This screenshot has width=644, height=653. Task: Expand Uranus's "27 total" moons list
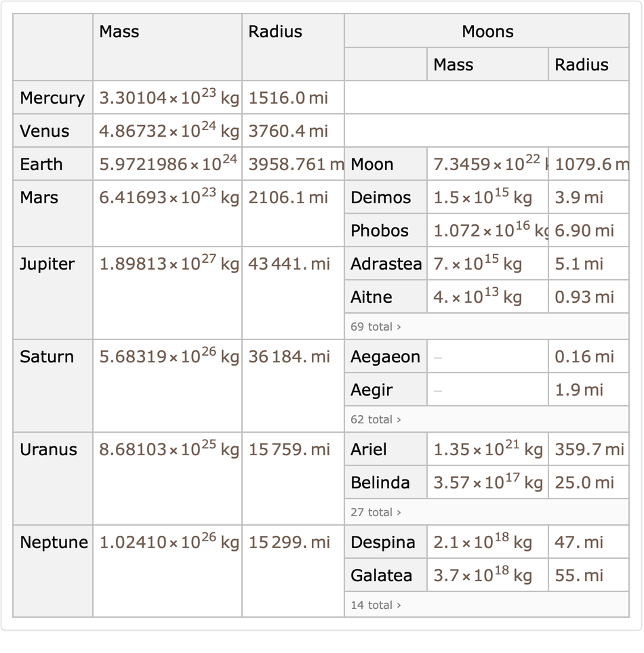376,512
